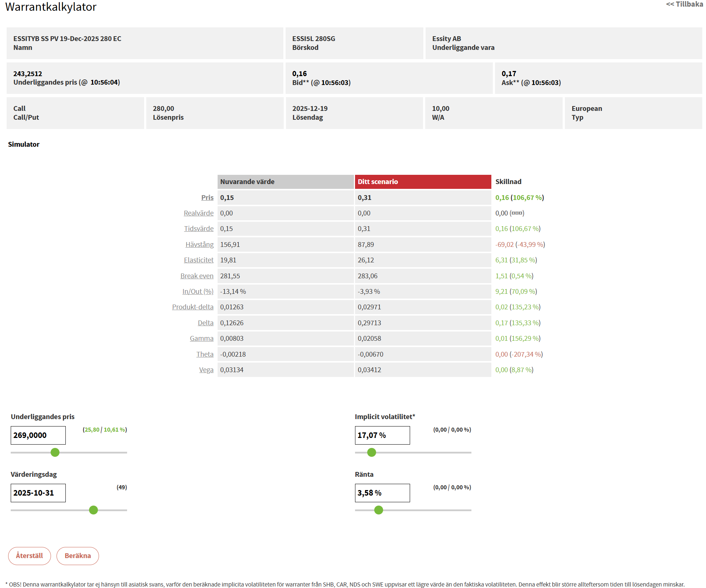706x588 pixels.
Task: Edit the Implicit volatilitet input field
Action: [x=382, y=435]
